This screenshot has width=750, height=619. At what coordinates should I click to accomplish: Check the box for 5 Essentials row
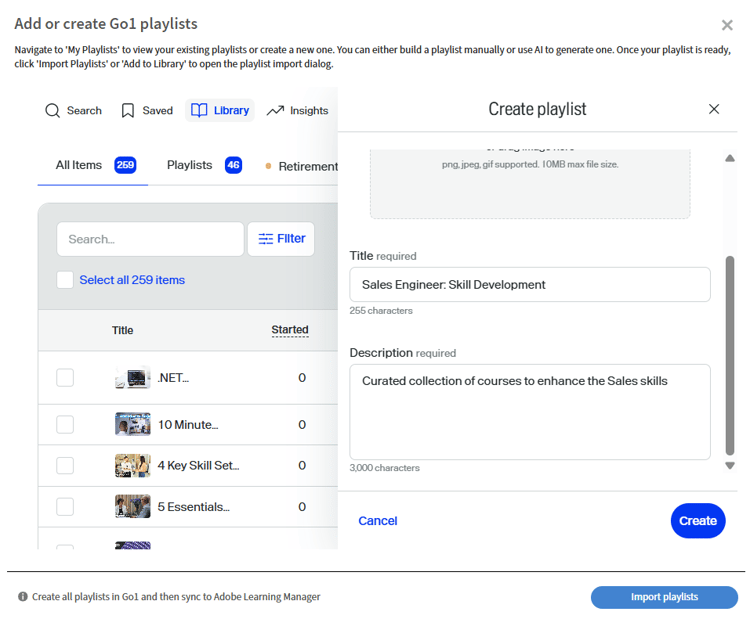[65, 507]
